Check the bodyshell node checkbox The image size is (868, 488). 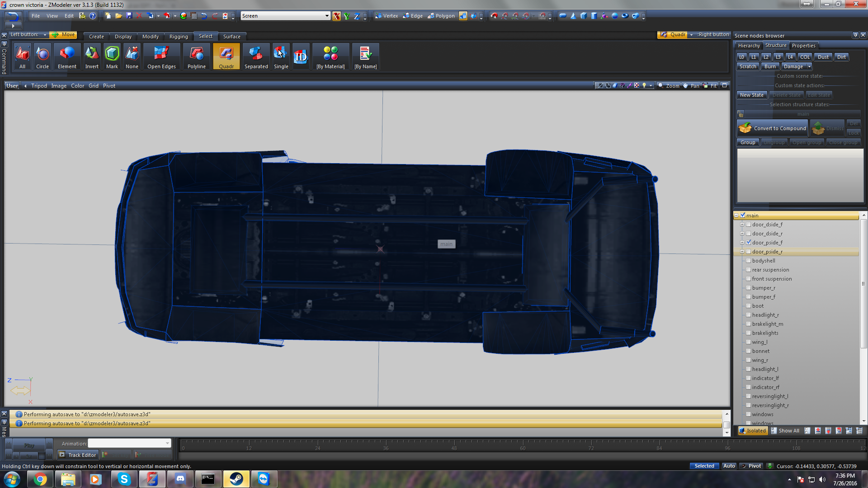click(x=749, y=261)
